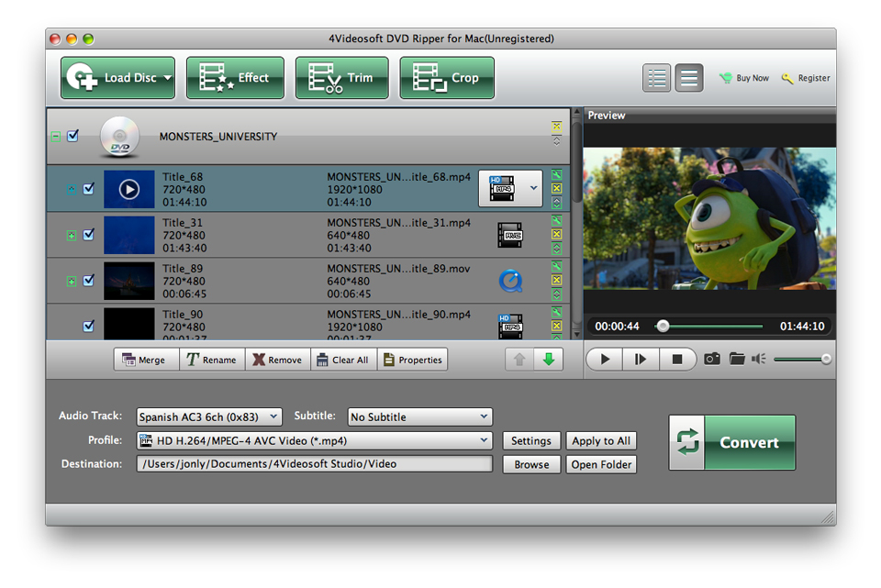Click the Register link
This screenshot has width=881, height=588.
point(814,78)
